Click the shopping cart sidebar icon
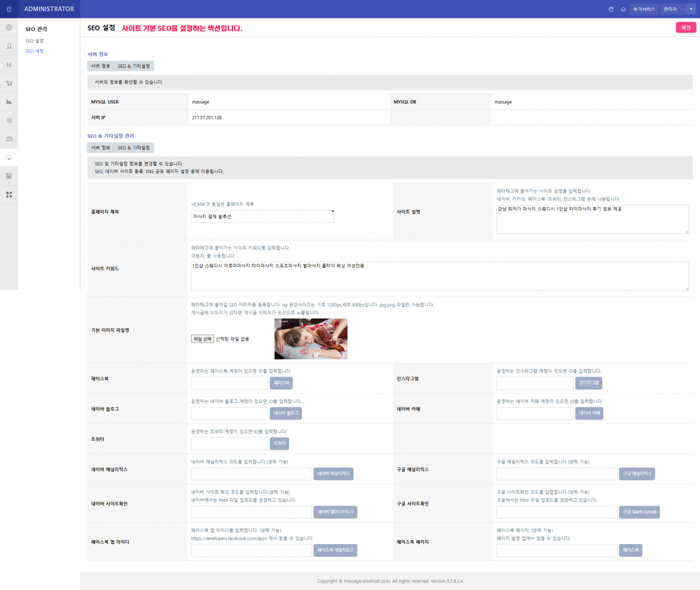This screenshot has width=700, height=590. 9,83
